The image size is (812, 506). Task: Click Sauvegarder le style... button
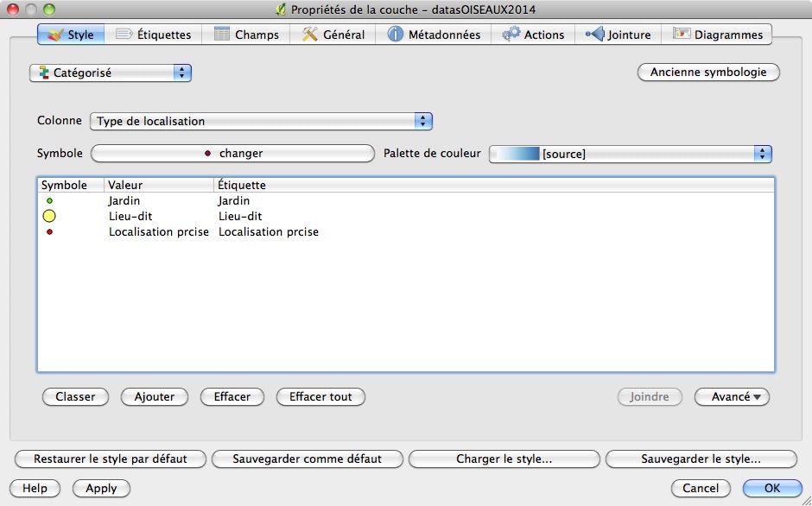(701, 459)
